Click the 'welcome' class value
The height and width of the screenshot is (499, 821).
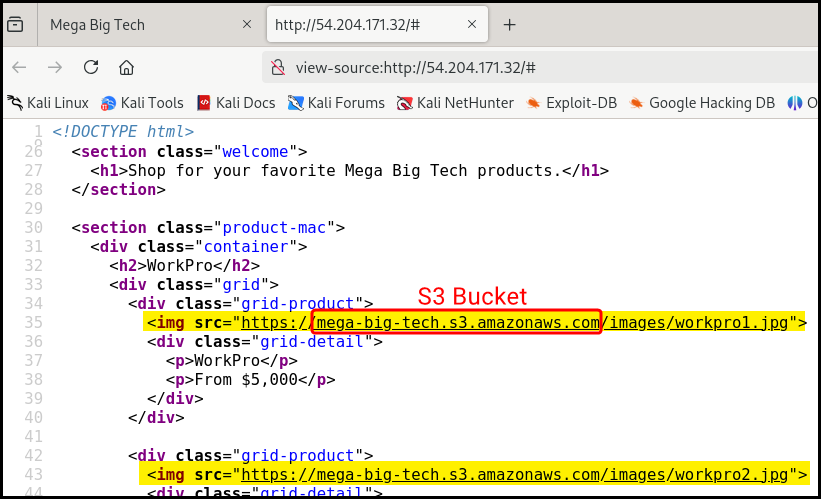coord(255,152)
